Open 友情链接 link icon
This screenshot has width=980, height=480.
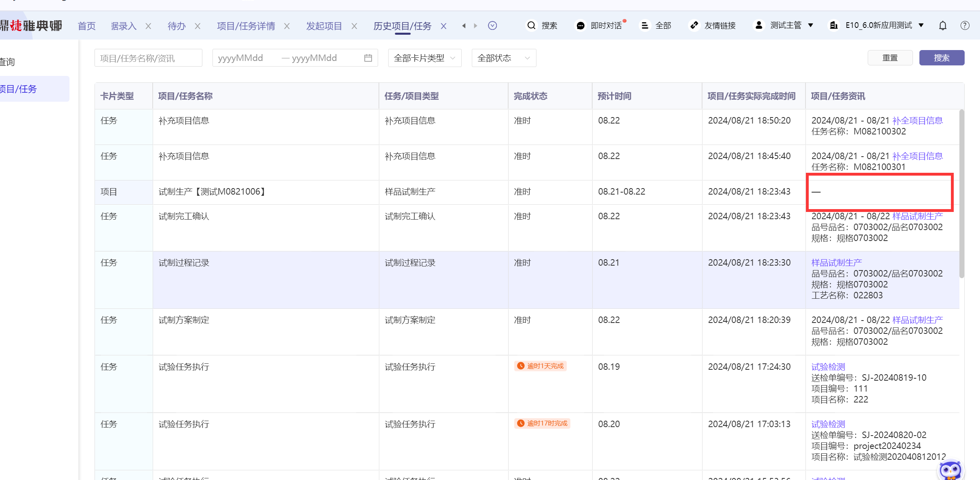694,25
